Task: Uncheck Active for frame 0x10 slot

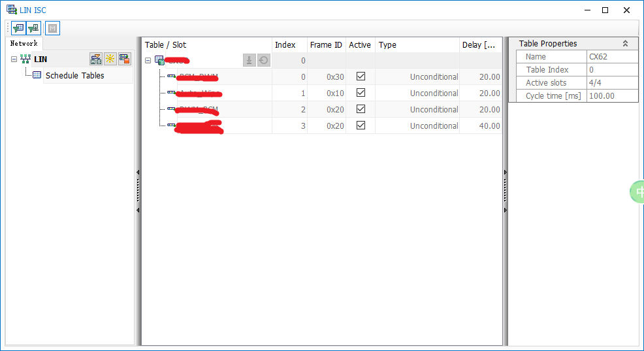Action: (361, 93)
